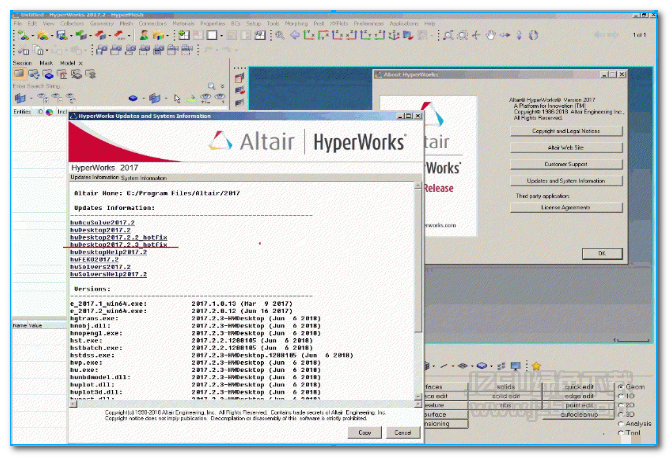Open the solids panel button
This screenshot has height=457, width=669.
[x=506, y=387]
